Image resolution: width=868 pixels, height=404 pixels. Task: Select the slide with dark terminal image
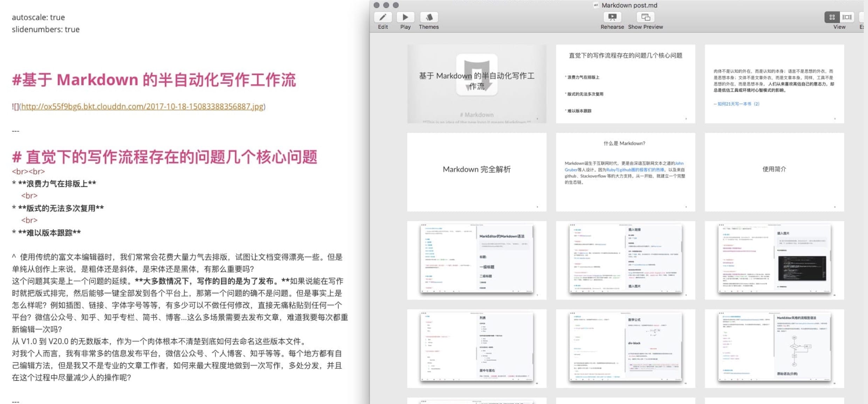[774, 260]
